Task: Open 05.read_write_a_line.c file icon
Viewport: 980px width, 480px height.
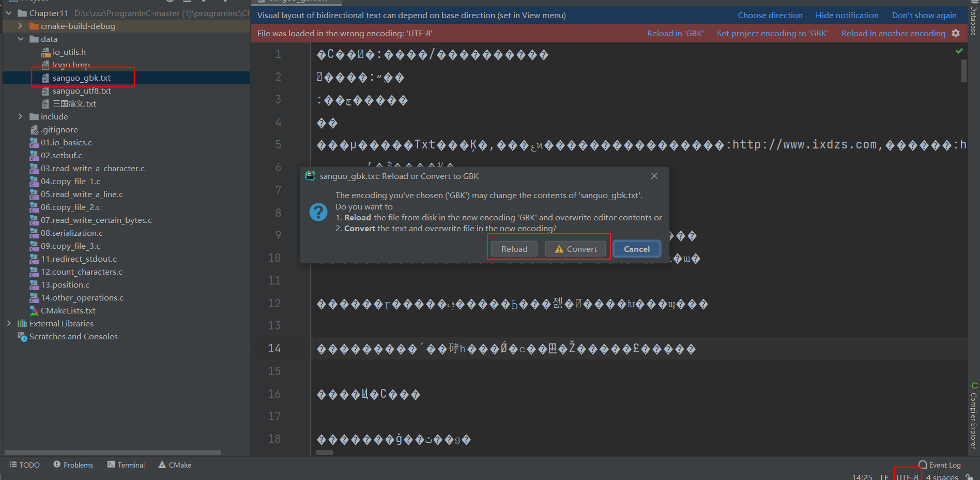Action: [x=35, y=194]
